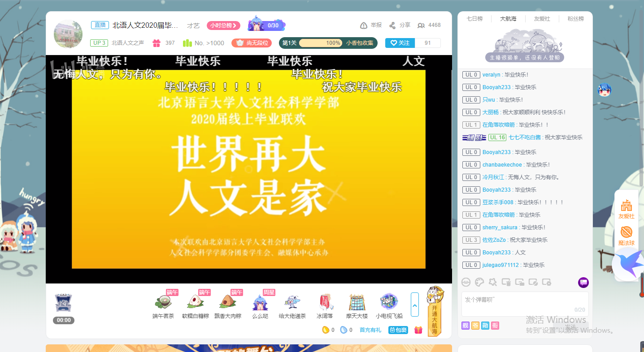Click the 分享 share icon
Image resolution: width=644 pixels, height=352 pixels.
click(x=392, y=26)
